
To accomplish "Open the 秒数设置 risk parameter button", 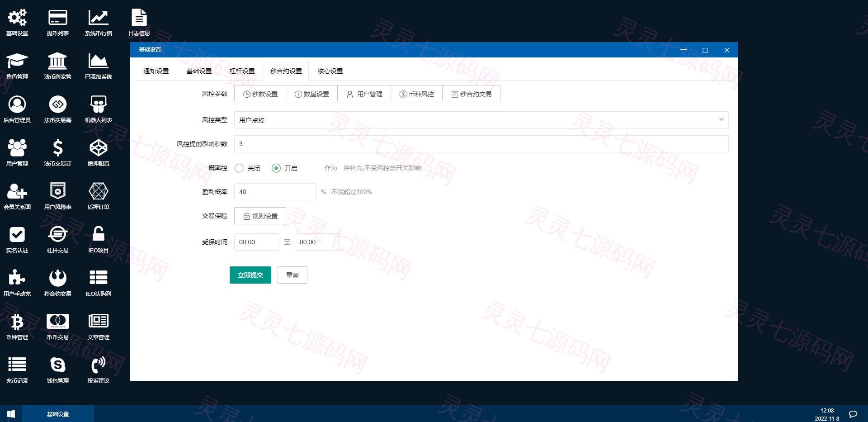I will [260, 94].
